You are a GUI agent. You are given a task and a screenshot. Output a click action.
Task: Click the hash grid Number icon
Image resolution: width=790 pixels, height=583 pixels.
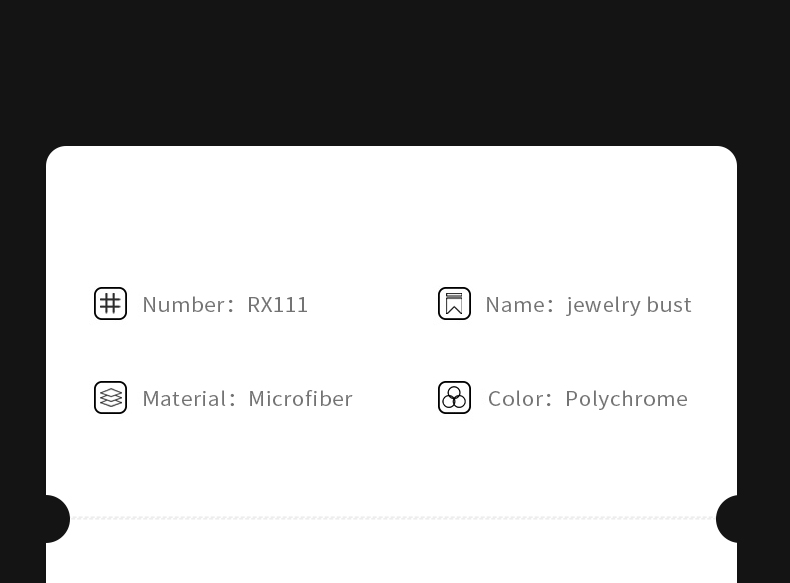coord(110,303)
